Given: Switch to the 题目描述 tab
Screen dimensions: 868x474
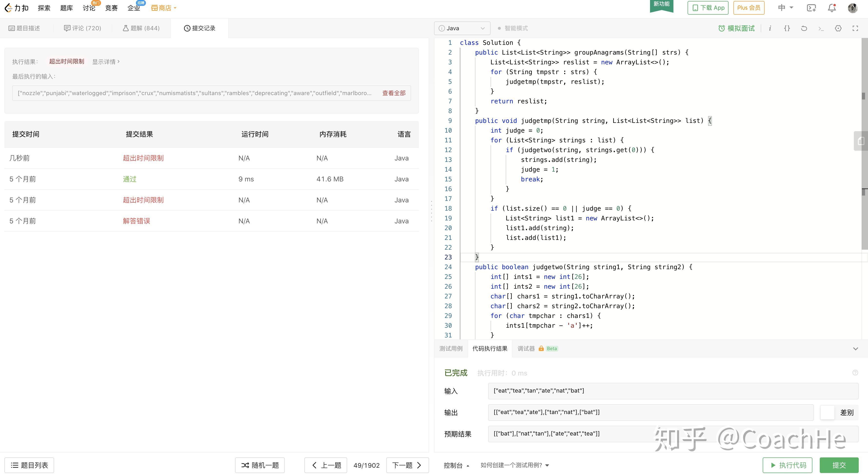Looking at the screenshot, I should click(24, 28).
